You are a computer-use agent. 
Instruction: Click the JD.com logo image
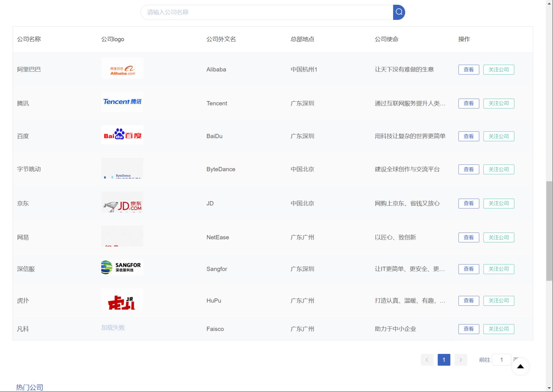(x=122, y=202)
